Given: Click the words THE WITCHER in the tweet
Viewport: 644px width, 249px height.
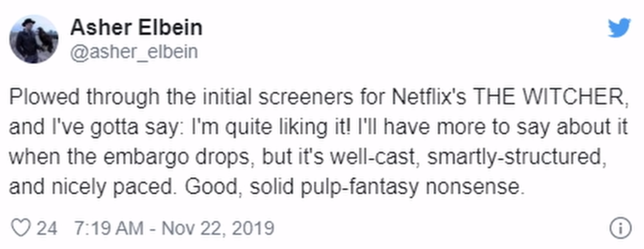Looking at the screenshot, I should point(551,97).
